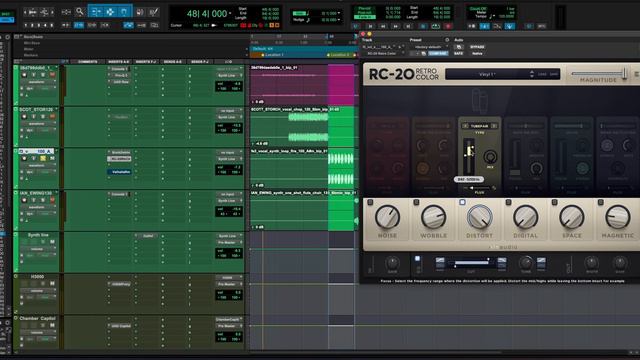Click the record button in transport

tap(448, 26)
